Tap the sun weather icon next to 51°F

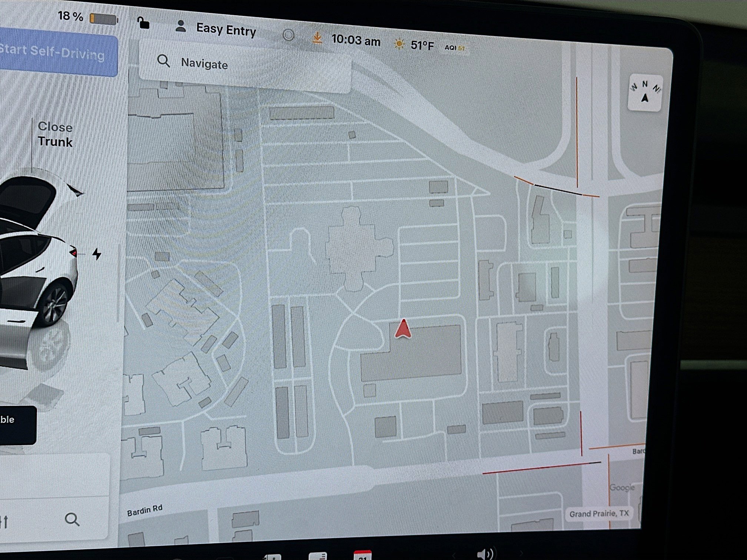coord(399,44)
